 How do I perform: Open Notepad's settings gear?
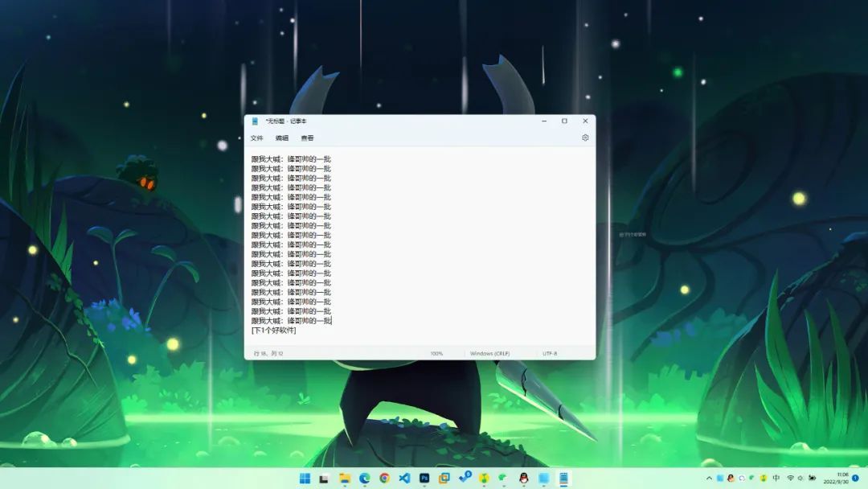click(x=585, y=138)
